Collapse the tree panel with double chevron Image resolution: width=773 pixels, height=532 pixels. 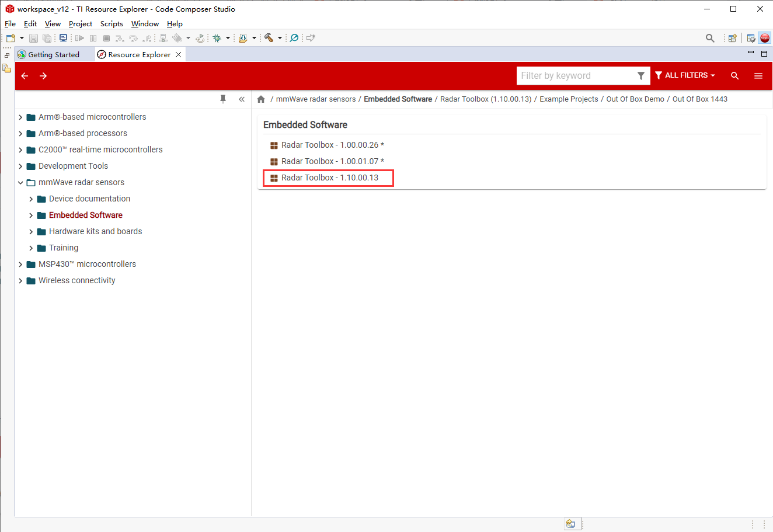point(242,99)
